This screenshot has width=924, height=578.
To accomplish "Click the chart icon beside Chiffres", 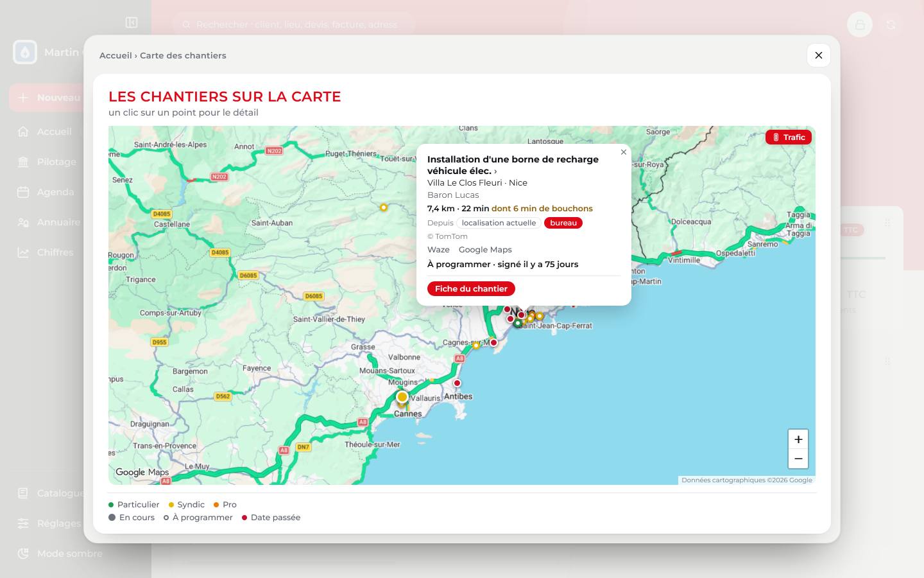I will 23,252.
